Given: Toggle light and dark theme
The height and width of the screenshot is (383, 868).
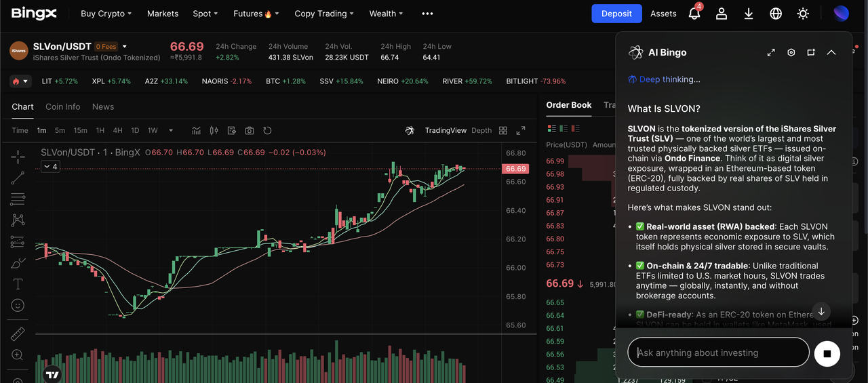Looking at the screenshot, I should point(803,14).
